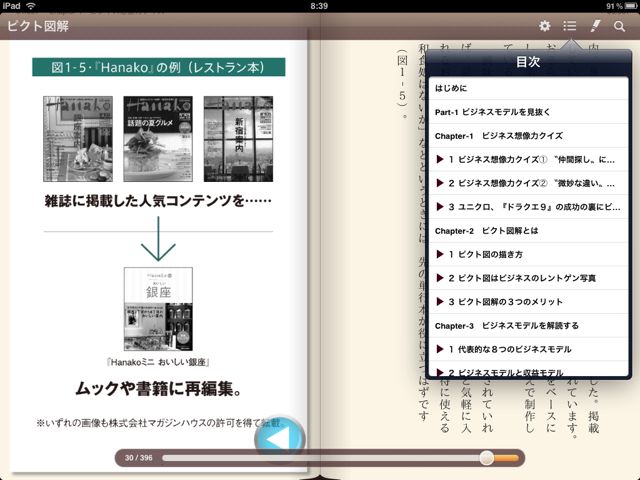Tap the おいしい銀座 book cover image
The width and height of the screenshot is (640, 480).
158,309
